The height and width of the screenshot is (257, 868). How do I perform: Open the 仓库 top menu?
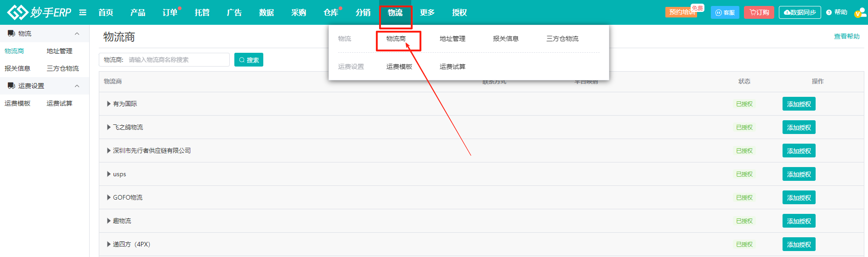coord(331,12)
